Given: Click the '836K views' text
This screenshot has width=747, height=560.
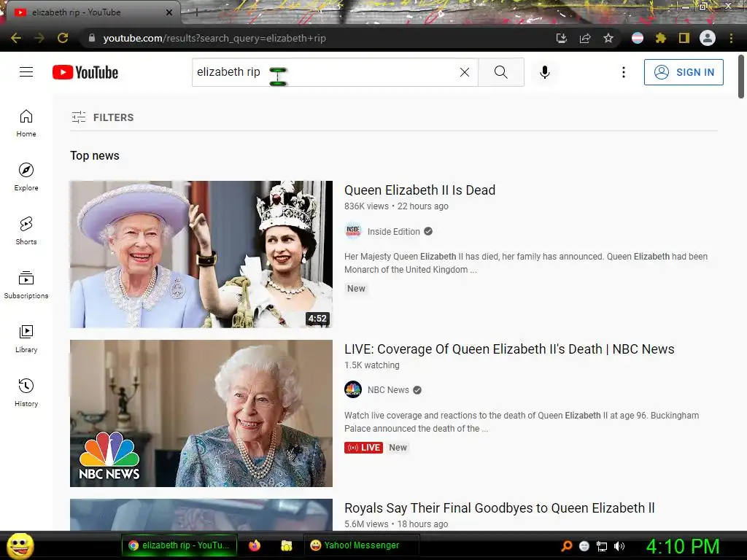Looking at the screenshot, I should click(x=366, y=206).
